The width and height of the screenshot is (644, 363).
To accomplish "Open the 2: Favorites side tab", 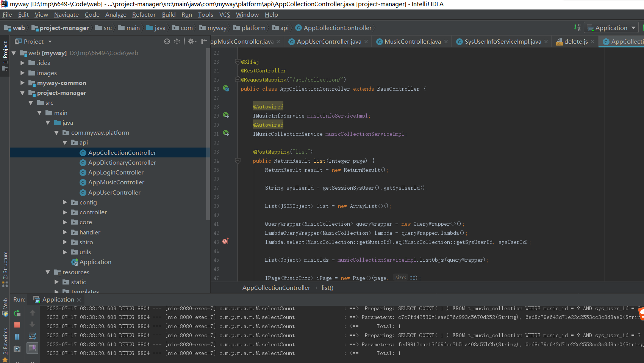I will click(x=5, y=344).
